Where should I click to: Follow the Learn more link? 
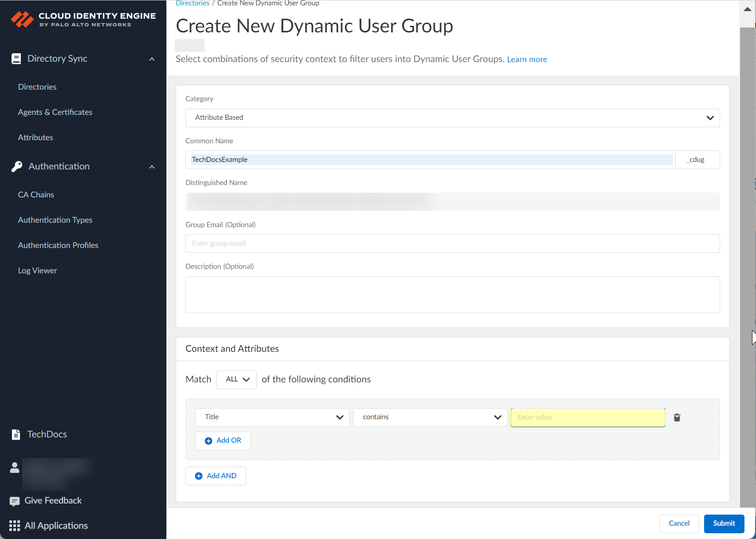pos(527,59)
